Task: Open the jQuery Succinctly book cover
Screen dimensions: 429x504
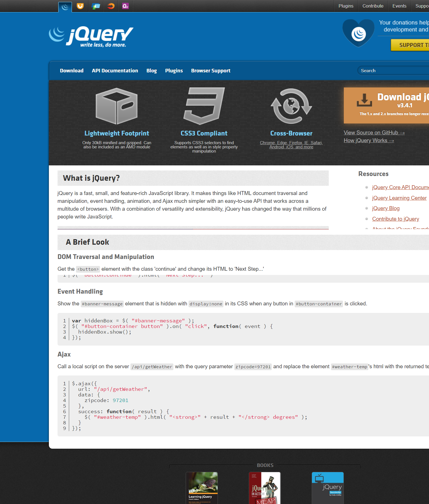Action: [328, 488]
